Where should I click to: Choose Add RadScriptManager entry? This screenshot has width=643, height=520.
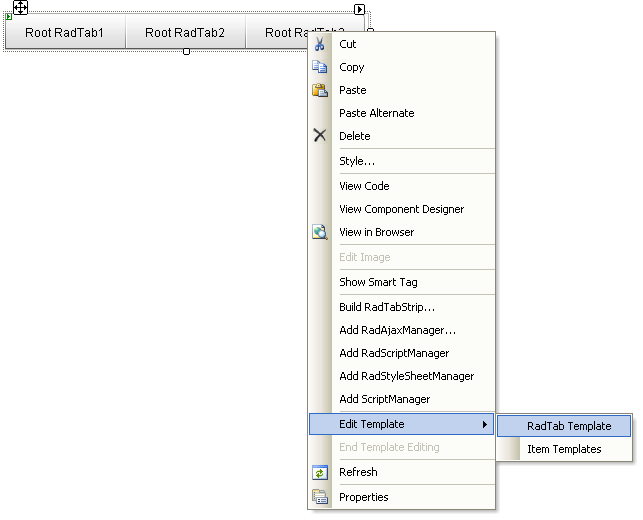[401, 353]
